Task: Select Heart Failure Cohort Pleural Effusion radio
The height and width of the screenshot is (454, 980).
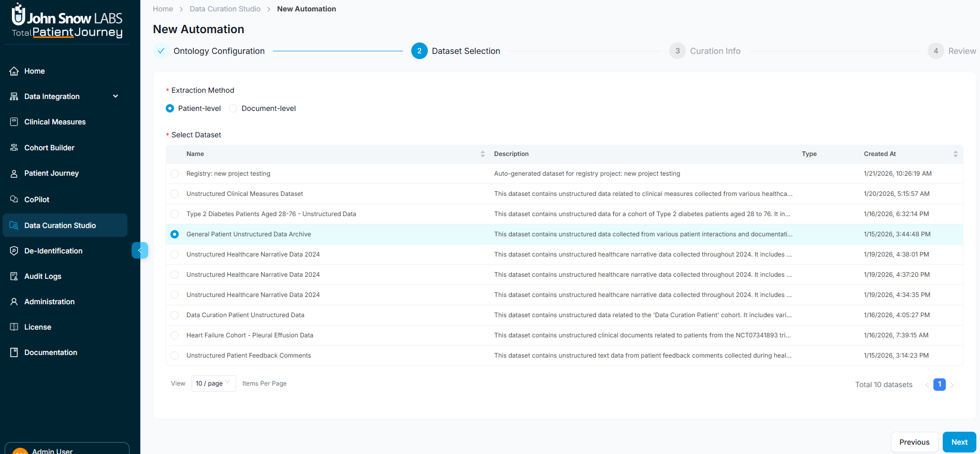Action: [175, 335]
